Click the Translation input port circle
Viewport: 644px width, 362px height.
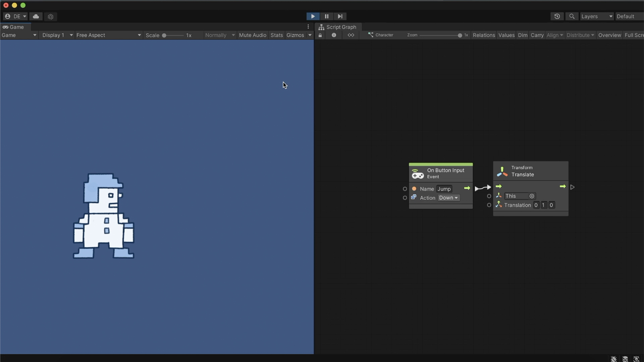pos(489,205)
